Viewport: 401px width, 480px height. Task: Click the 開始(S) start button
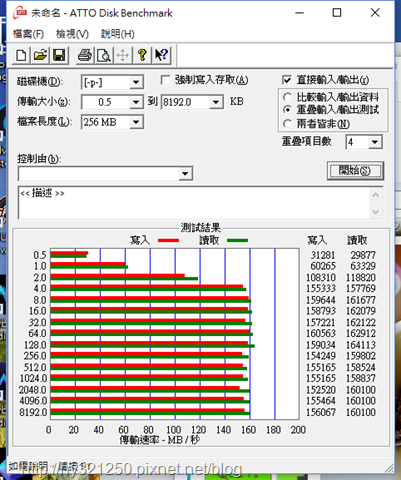[355, 171]
